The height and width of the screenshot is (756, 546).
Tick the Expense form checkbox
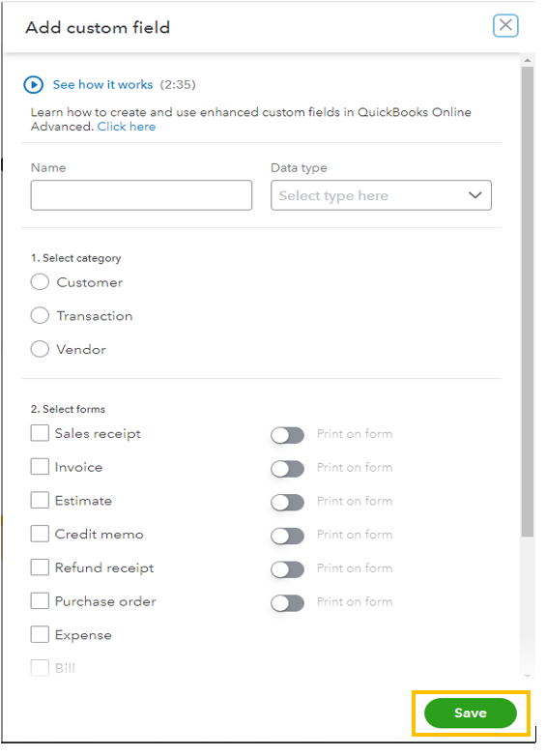tap(40, 634)
